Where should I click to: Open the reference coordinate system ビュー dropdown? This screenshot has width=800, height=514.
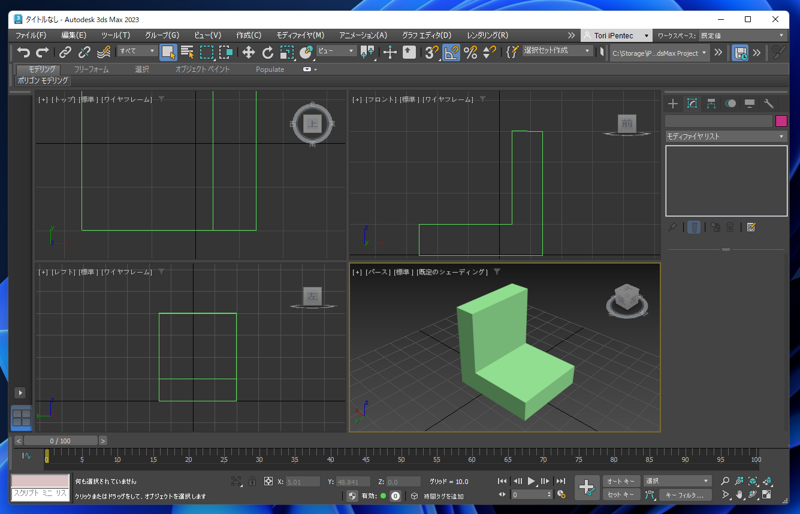[335, 51]
